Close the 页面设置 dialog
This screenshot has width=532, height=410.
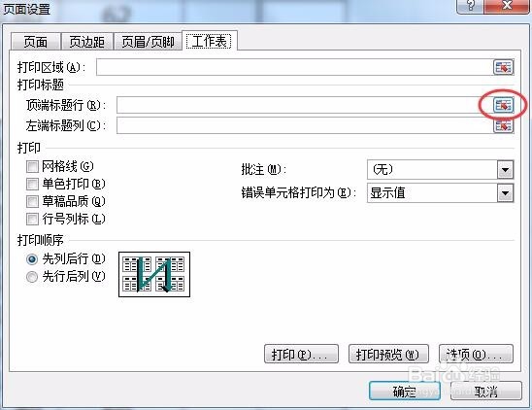507,6
